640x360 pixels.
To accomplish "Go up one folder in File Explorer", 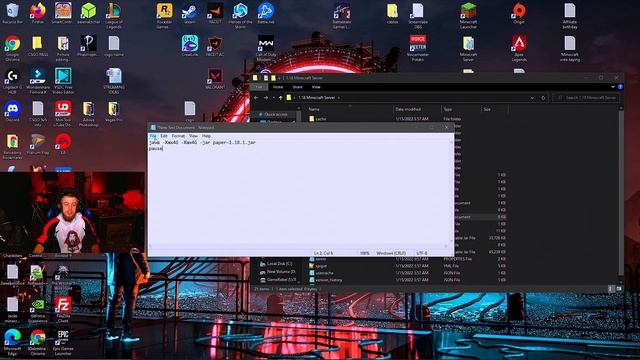I will point(280,98).
